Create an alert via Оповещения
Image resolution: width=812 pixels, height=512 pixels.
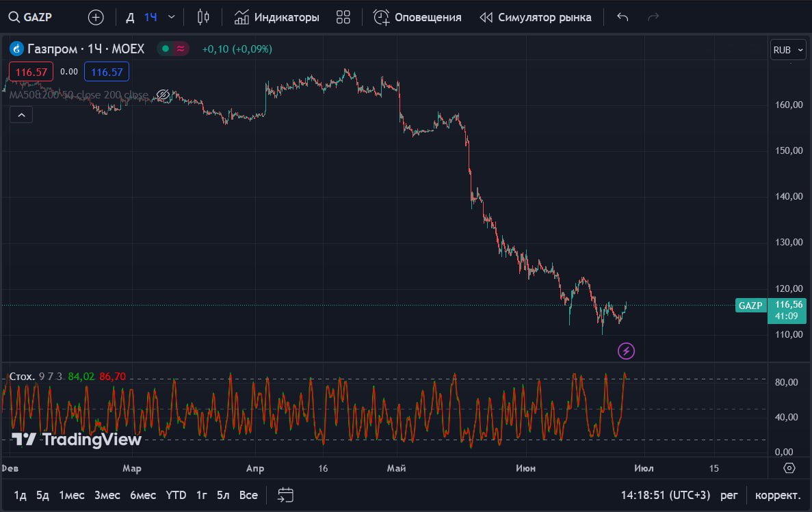click(417, 17)
